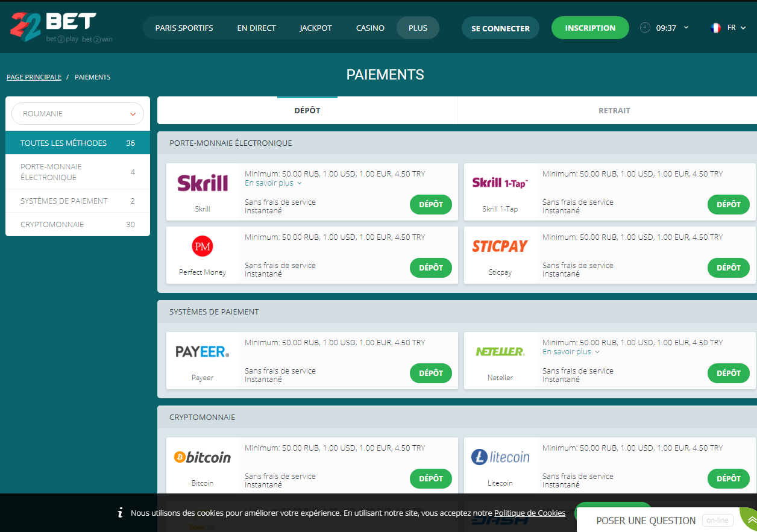This screenshot has height=532, width=757.
Task: Open the Jackpot menu item
Action: (x=316, y=28)
